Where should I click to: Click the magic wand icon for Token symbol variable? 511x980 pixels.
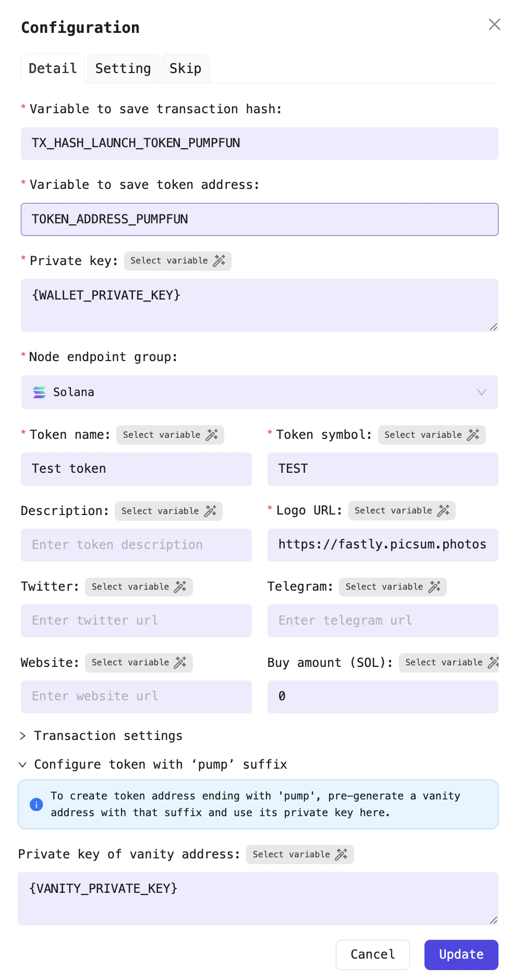point(473,435)
